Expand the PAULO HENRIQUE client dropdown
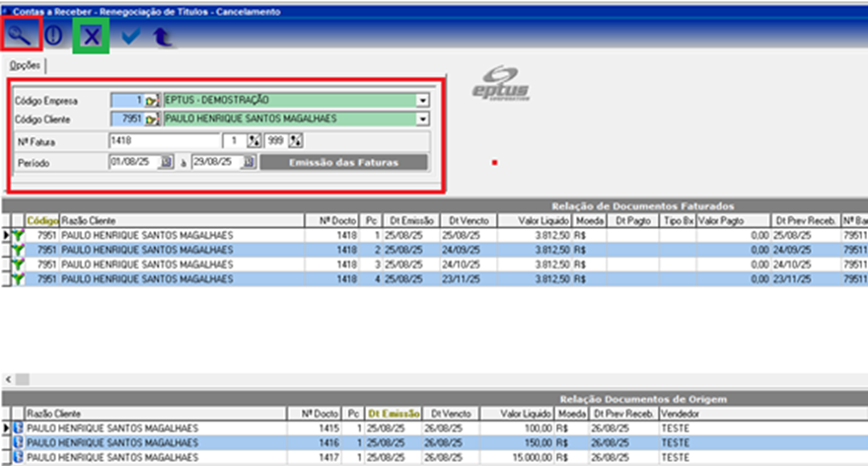The height and width of the screenshot is (466, 868). point(422,119)
